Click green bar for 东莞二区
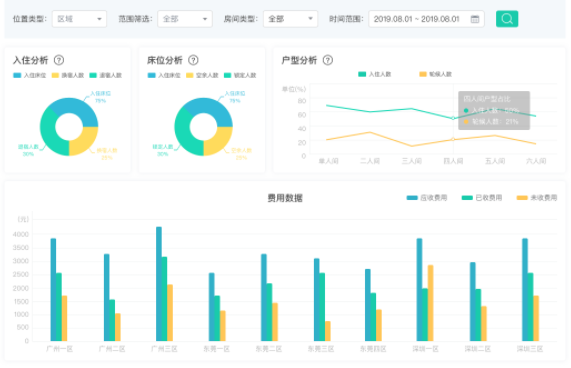 pyautogui.click(x=269, y=312)
